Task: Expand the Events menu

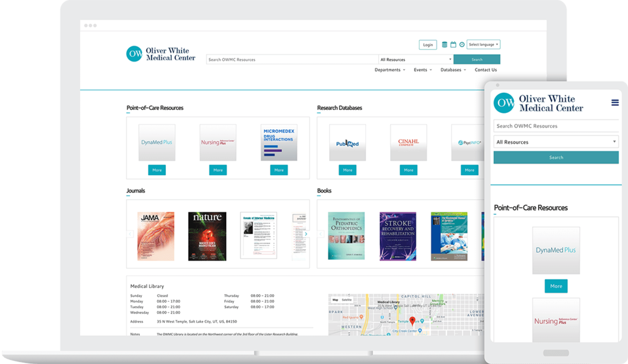Action: pos(423,70)
